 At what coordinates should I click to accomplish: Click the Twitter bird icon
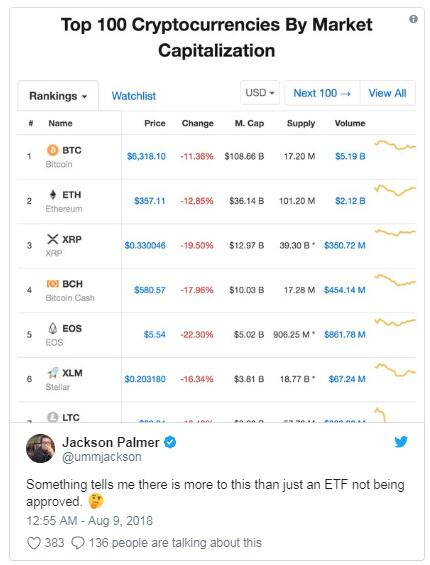[401, 442]
